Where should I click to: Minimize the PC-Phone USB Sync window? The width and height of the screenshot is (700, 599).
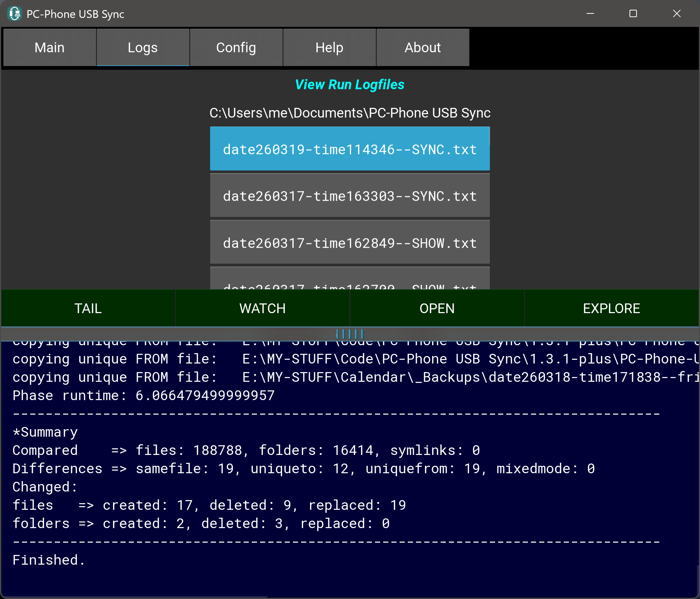pos(590,14)
